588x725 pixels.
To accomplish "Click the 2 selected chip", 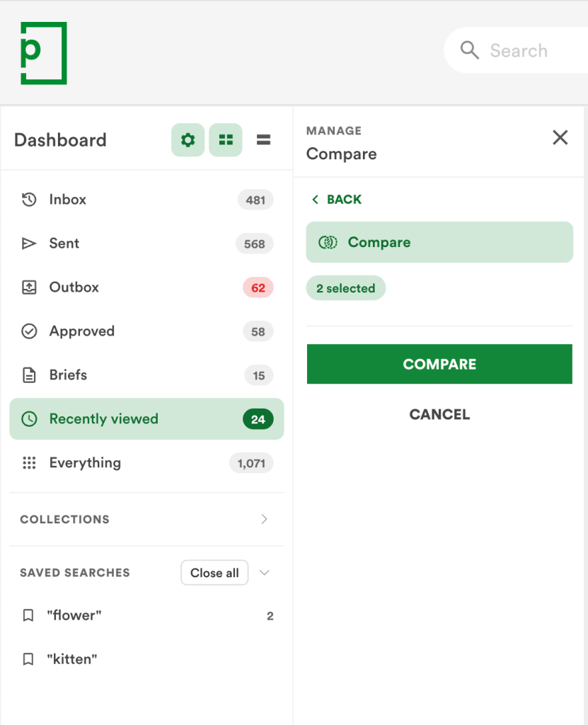I will [346, 288].
